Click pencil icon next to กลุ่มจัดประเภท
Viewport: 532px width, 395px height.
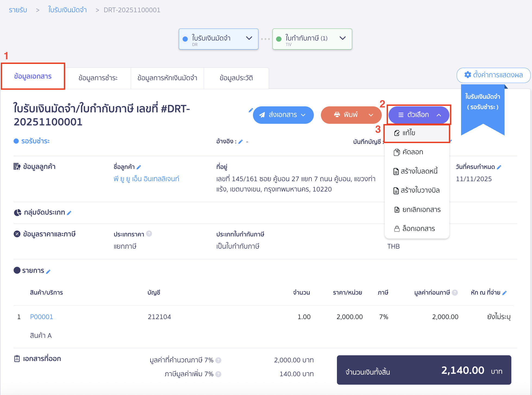point(69,213)
